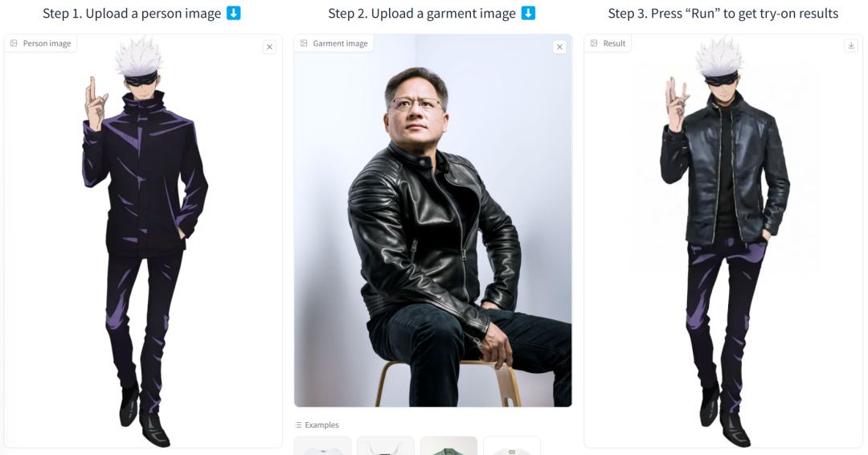Viewport: 868px width, 455px height.
Task: Pick the green garment example thumbnail
Action: point(448,446)
